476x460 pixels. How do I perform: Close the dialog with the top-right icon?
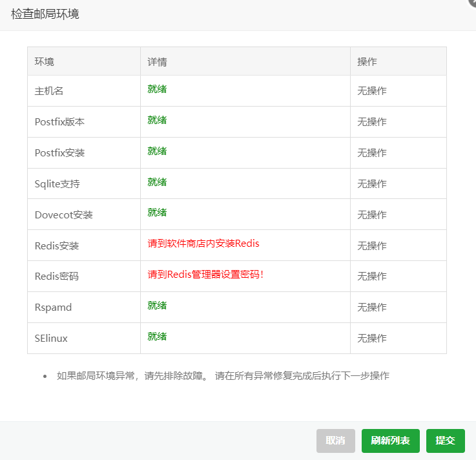[x=472, y=3]
